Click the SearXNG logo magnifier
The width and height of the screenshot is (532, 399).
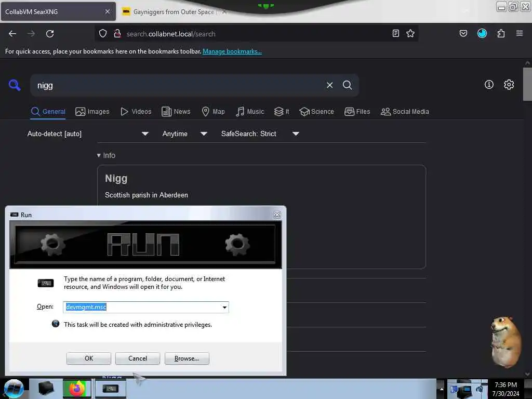click(x=15, y=85)
